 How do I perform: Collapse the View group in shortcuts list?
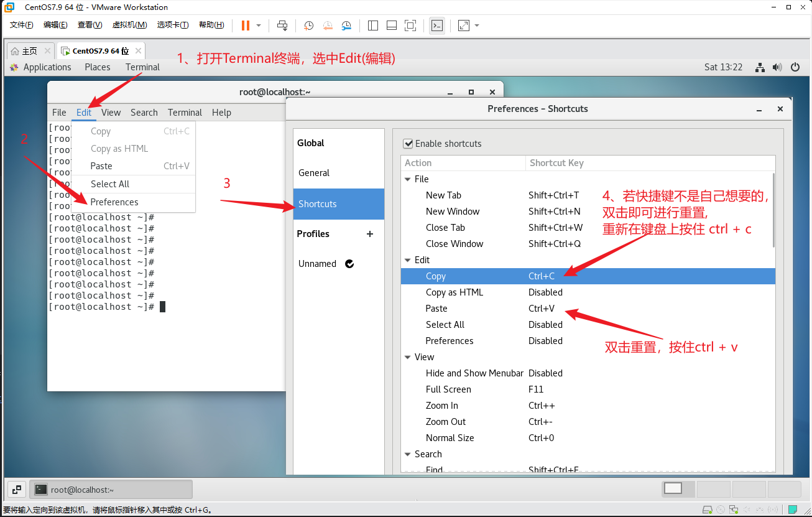click(x=408, y=357)
